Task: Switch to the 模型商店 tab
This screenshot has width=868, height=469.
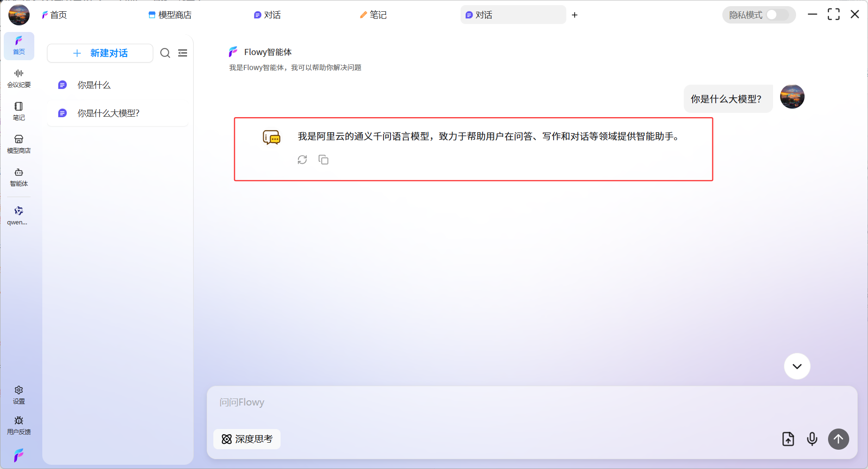Action: (x=170, y=15)
